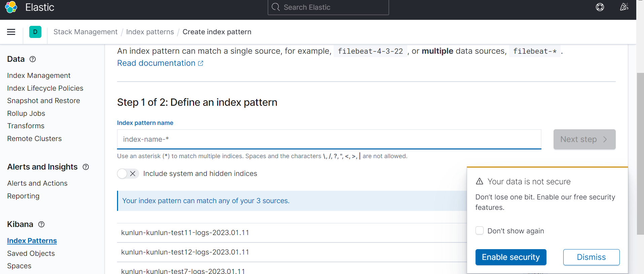Image resolution: width=644 pixels, height=274 pixels.
Task: Click the filebeat-* code example
Action: [x=535, y=51]
